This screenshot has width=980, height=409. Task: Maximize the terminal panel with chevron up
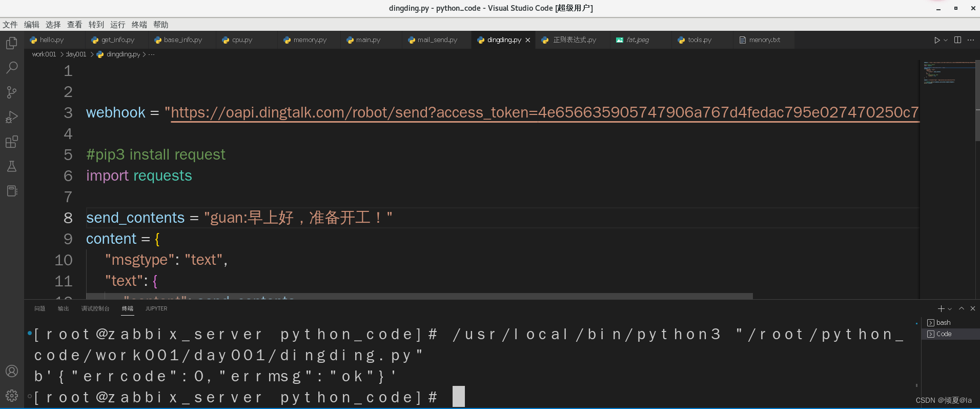(x=962, y=308)
